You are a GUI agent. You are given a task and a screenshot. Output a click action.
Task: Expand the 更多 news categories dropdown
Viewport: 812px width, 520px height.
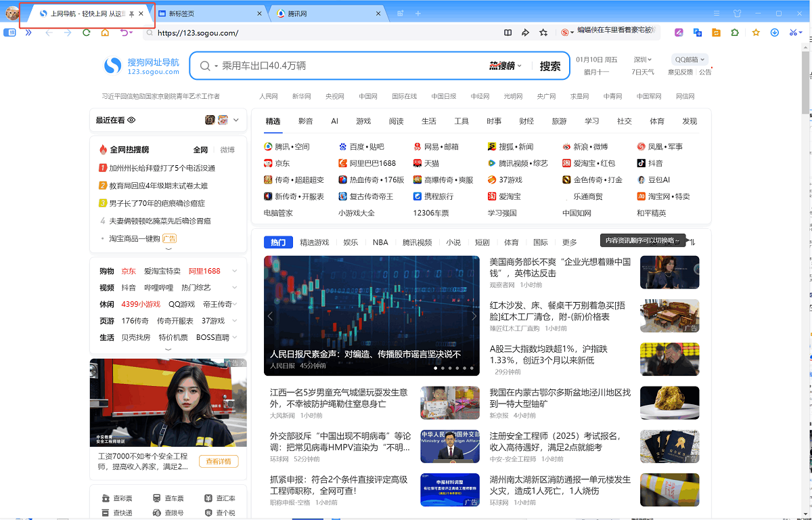tap(570, 242)
